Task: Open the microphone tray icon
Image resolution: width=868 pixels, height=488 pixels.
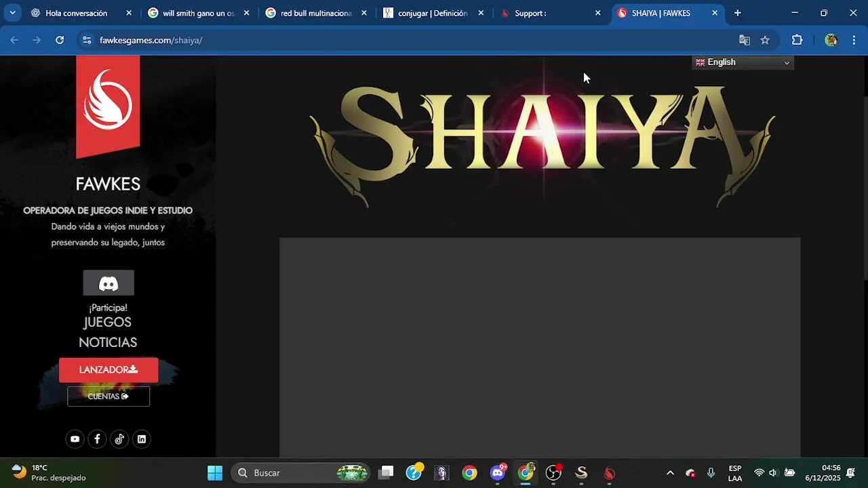Action: tap(711, 473)
